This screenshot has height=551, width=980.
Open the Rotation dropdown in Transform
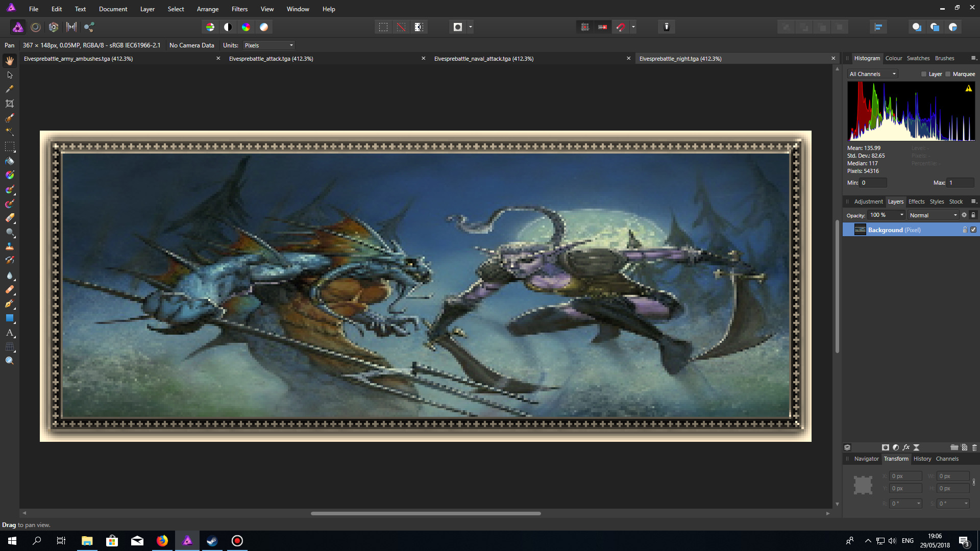[919, 504]
